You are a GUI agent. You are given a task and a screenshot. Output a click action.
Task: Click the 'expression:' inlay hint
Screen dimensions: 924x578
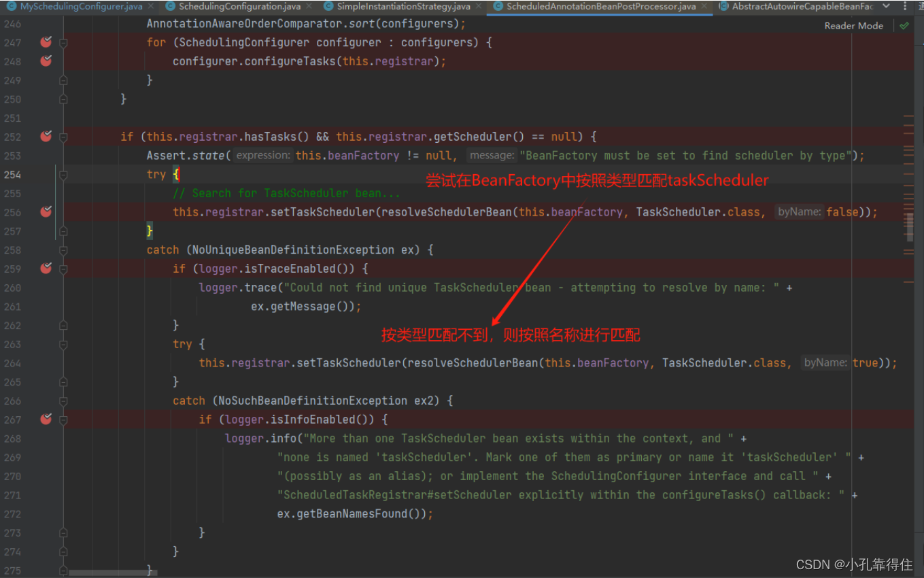[264, 156]
